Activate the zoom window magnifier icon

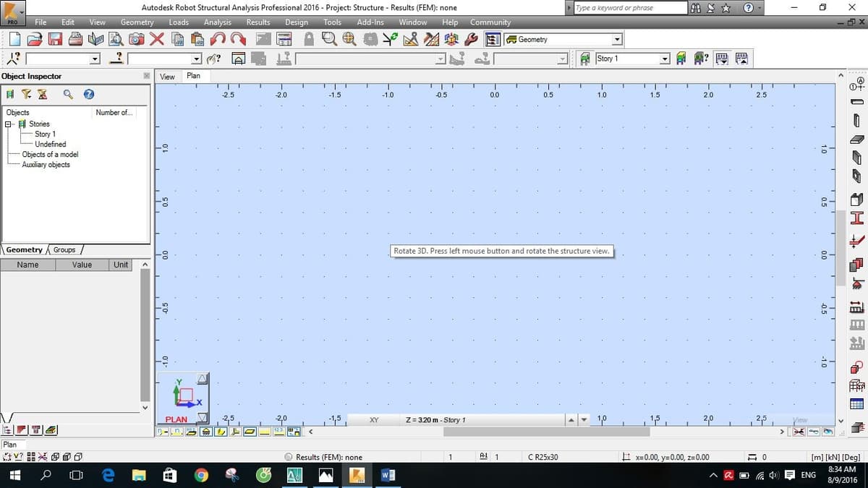click(x=329, y=40)
